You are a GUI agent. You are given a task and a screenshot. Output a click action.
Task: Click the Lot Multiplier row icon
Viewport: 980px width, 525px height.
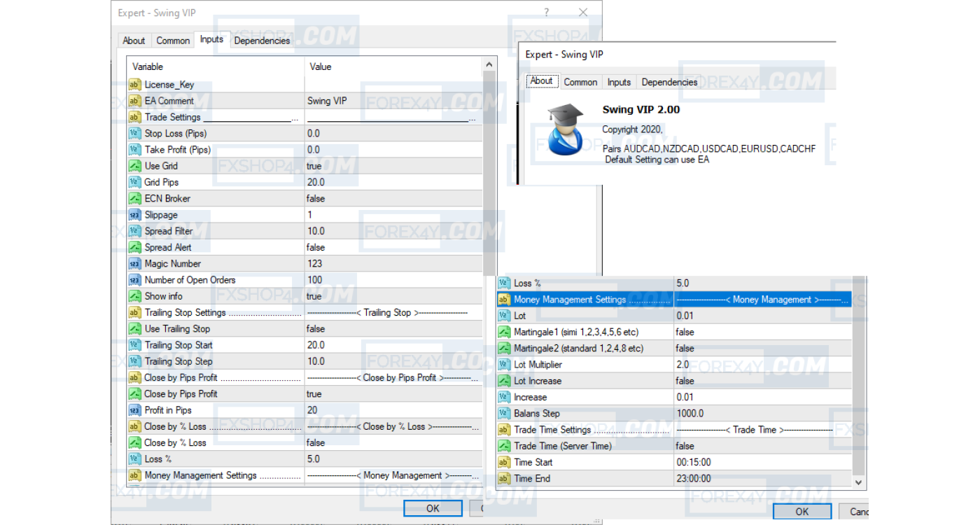coord(504,365)
